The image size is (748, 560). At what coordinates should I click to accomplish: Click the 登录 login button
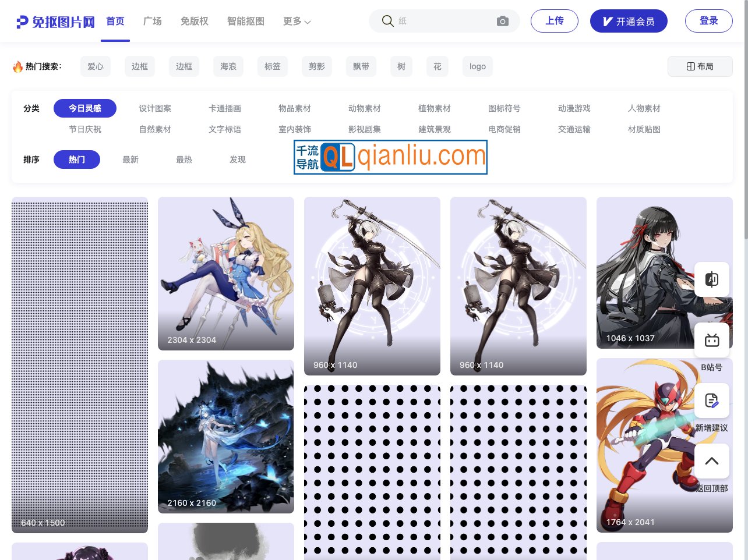point(709,20)
